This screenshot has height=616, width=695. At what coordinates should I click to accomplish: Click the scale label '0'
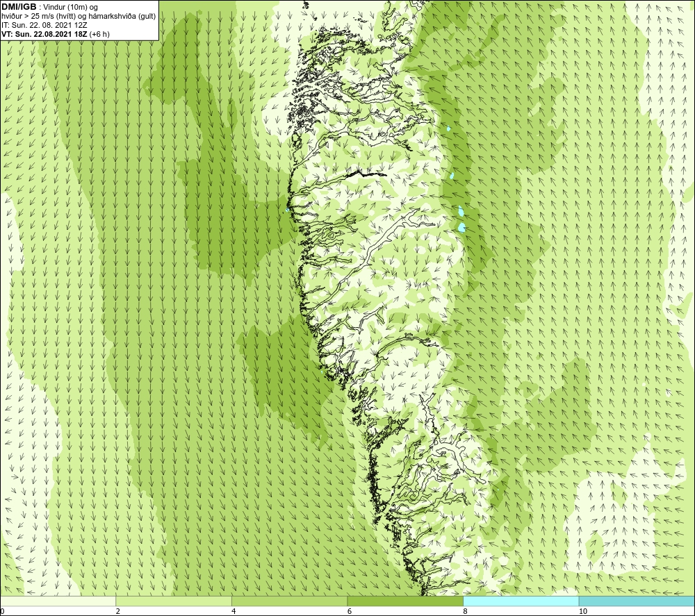3,611
